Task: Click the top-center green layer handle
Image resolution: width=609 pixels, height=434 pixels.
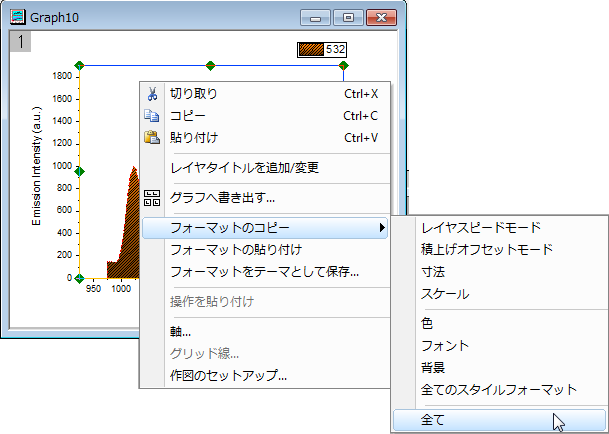Action: pyautogui.click(x=211, y=66)
